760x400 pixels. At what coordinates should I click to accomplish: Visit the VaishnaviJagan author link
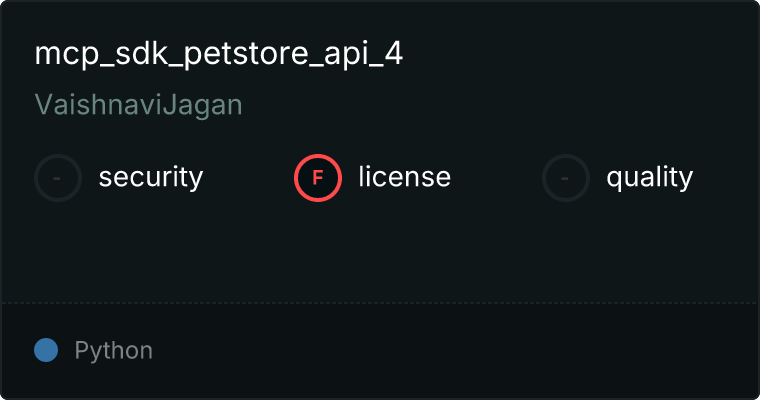coord(138,105)
